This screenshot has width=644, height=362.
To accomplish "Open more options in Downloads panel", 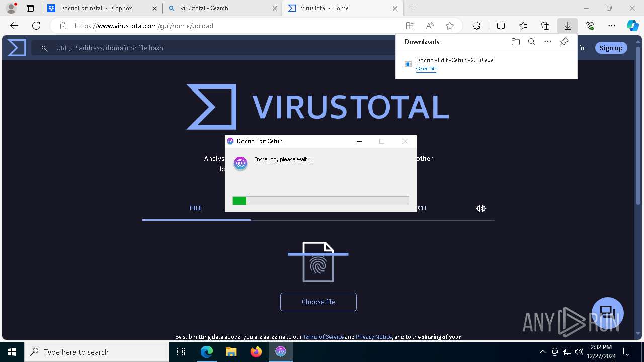I will pyautogui.click(x=548, y=42).
